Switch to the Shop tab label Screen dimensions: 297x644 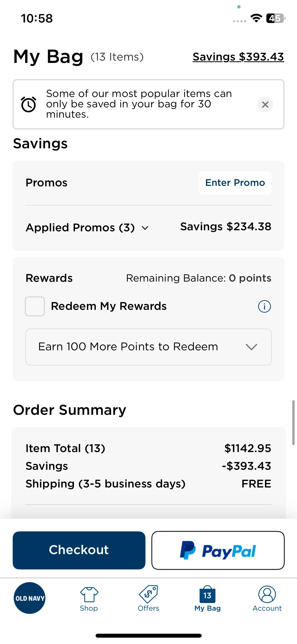pos(89,608)
